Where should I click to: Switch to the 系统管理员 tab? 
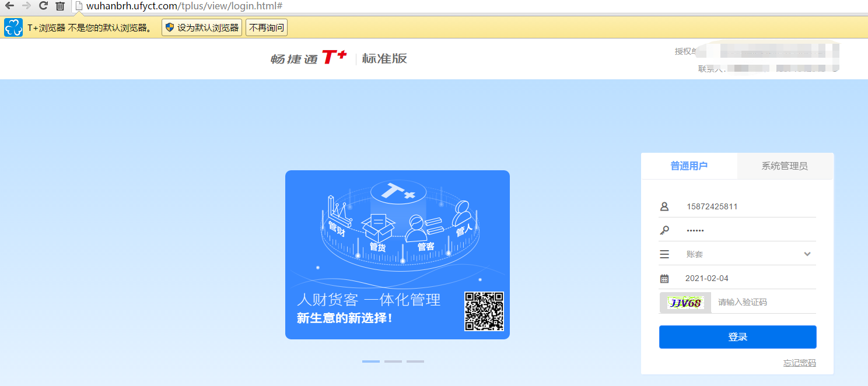point(785,166)
